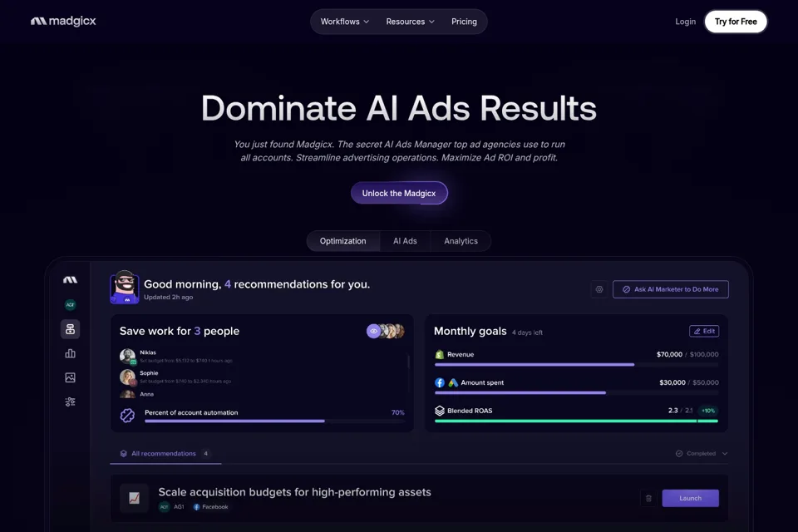Viewport: 798px width, 532px height.
Task: Click the Amount spent progress bar
Action: point(576,392)
